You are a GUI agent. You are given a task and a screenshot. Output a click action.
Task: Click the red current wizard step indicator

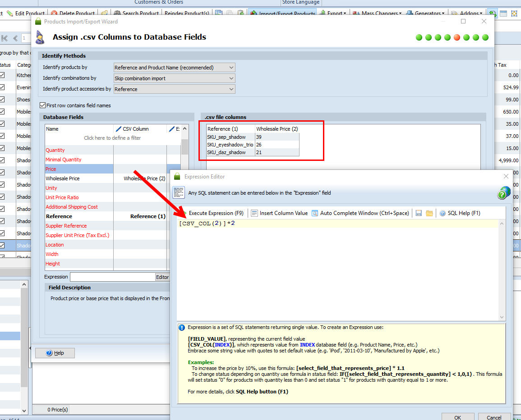pos(457,37)
